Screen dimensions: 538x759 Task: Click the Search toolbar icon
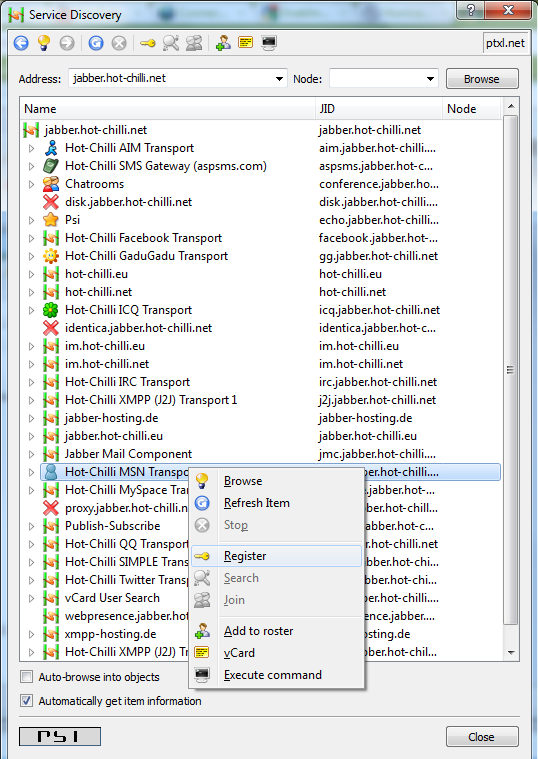click(170, 43)
